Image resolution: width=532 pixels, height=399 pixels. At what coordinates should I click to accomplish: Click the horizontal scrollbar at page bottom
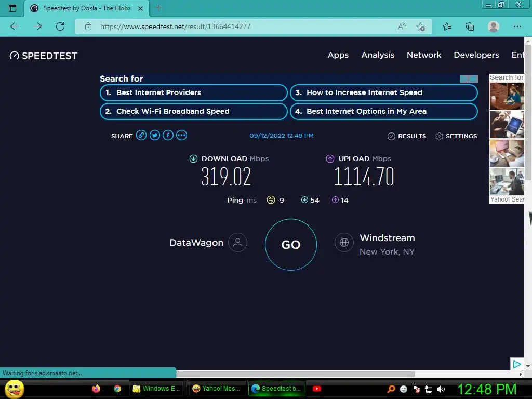click(x=295, y=374)
